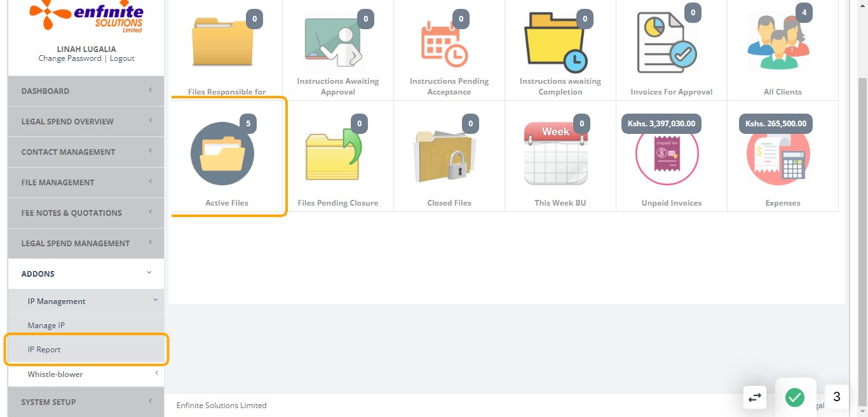The height and width of the screenshot is (417, 868).
Task: Open the All Clients people icon
Action: [778, 43]
